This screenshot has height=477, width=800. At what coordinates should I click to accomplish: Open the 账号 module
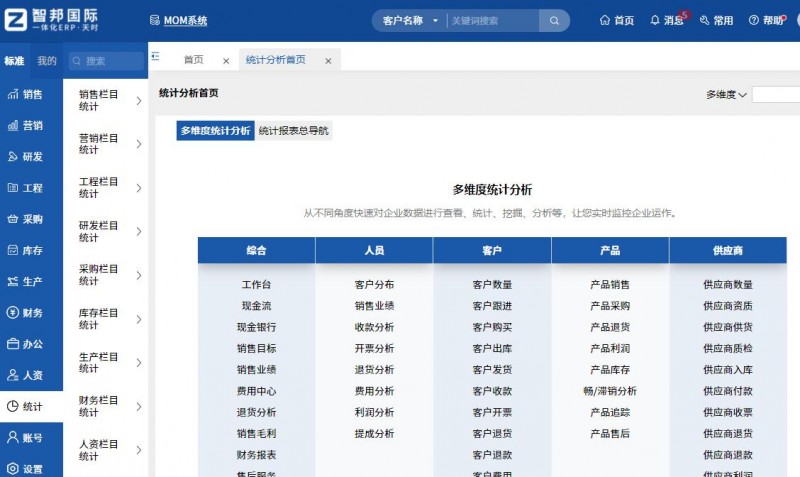[x=31, y=437]
